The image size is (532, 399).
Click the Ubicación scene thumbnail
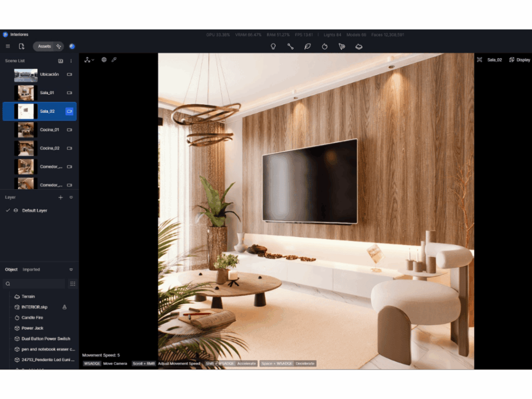(26, 75)
